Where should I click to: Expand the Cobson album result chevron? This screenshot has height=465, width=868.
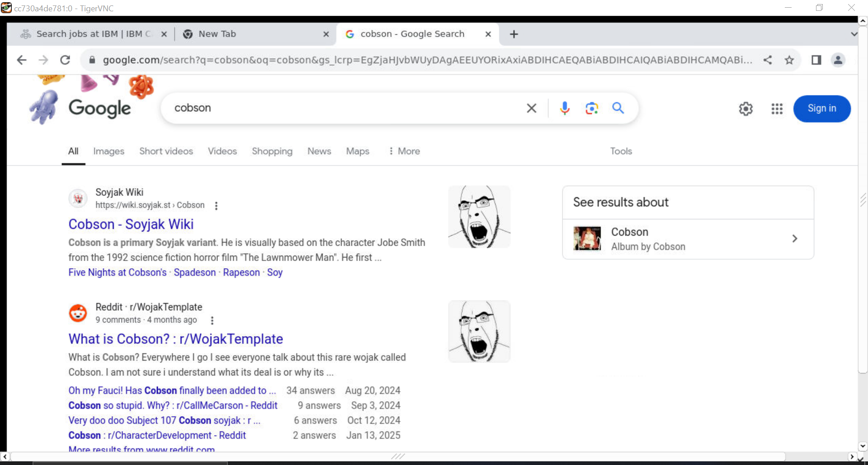pos(795,239)
